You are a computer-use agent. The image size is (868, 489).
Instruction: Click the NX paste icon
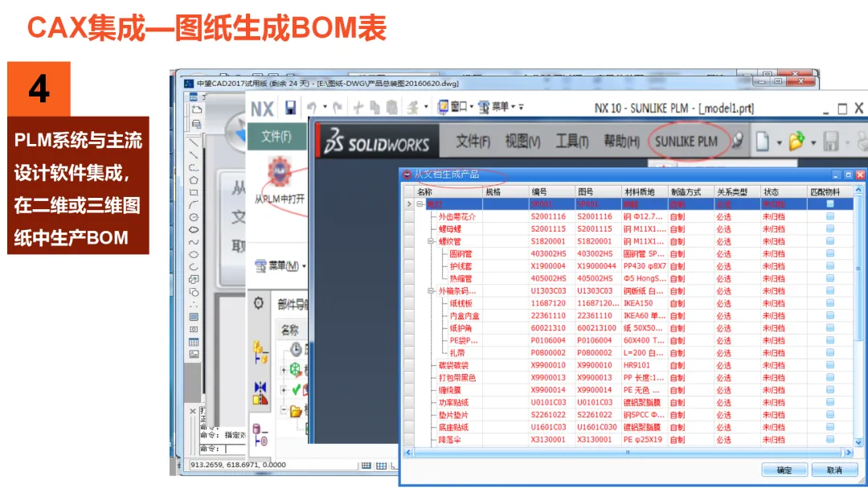tap(391, 108)
